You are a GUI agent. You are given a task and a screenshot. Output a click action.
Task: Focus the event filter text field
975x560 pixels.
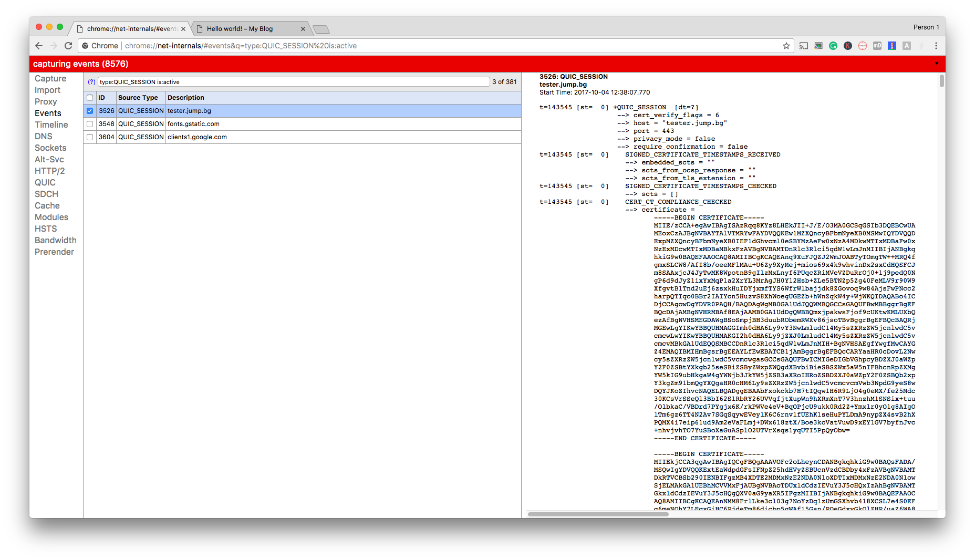tap(293, 82)
